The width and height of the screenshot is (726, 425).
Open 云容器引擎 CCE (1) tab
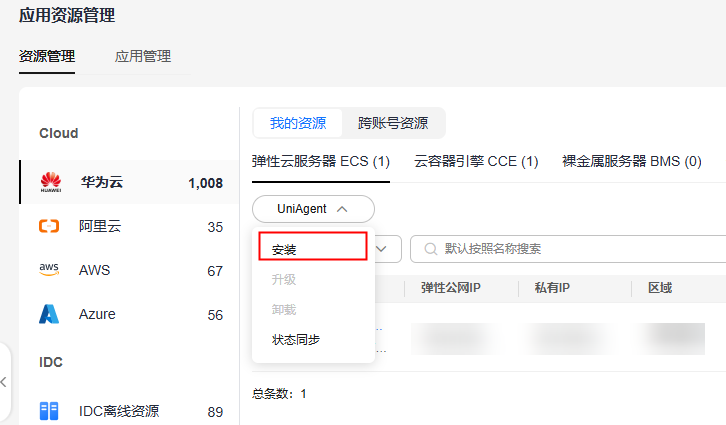pyautogui.click(x=476, y=162)
